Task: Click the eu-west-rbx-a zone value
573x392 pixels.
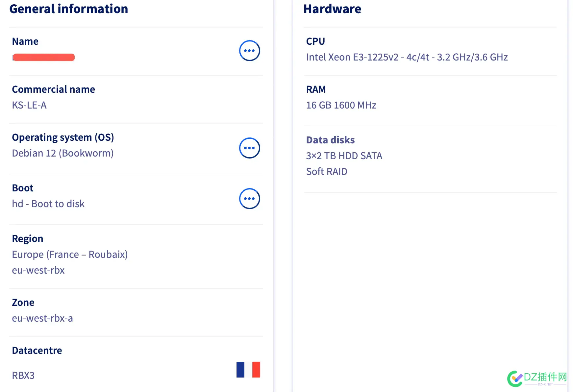Action: click(42, 318)
